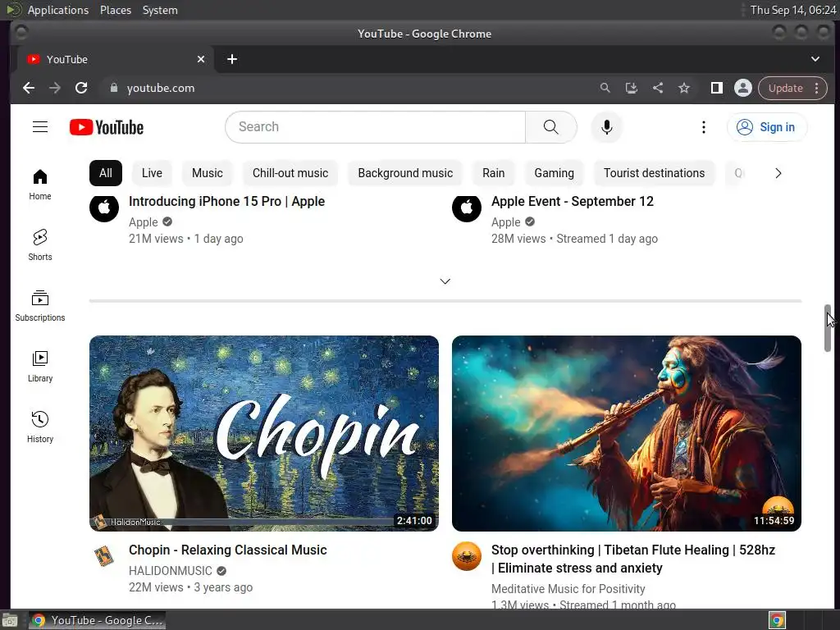This screenshot has height=630, width=840.
Task: Open Introducing iPhone 15 Pro video title
Action: [226, 202]
